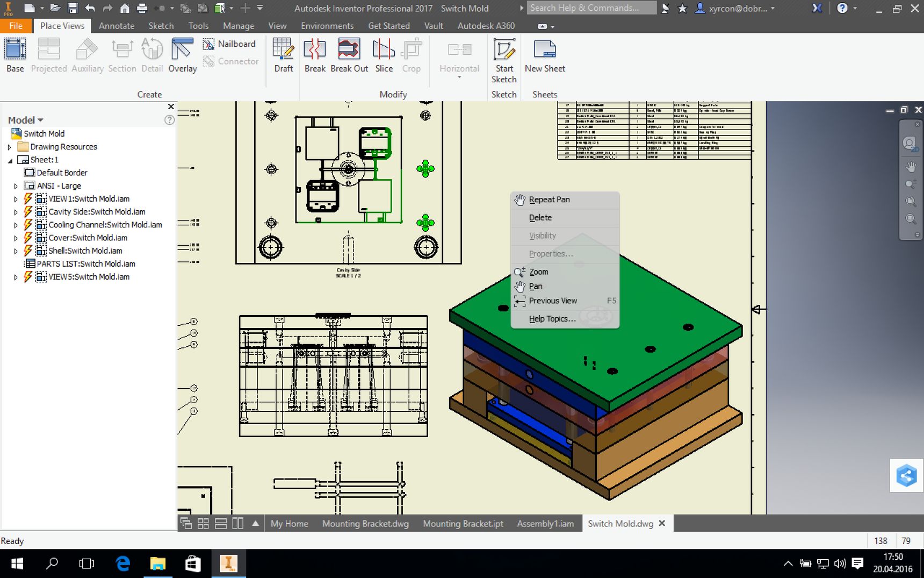This screenshot has height=578, width=924.
Task: Arrange windows in a tile grid
Action: (x=203, y=523)
